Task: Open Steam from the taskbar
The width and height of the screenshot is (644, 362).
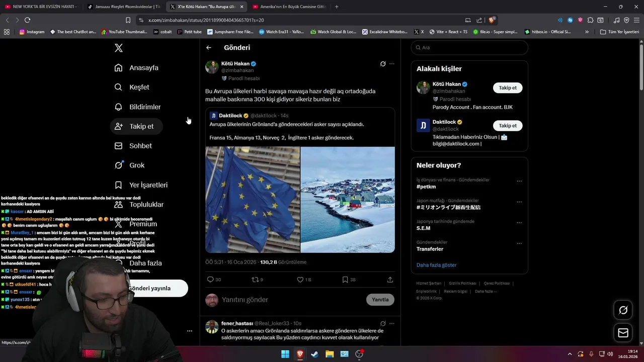Action: [314, 354]
